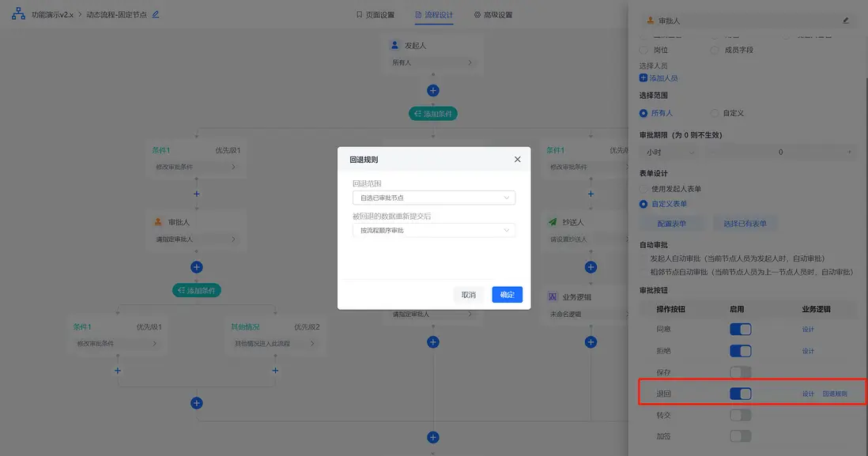Open the 回退范围 dropdown in the dialog

point(433,197)
